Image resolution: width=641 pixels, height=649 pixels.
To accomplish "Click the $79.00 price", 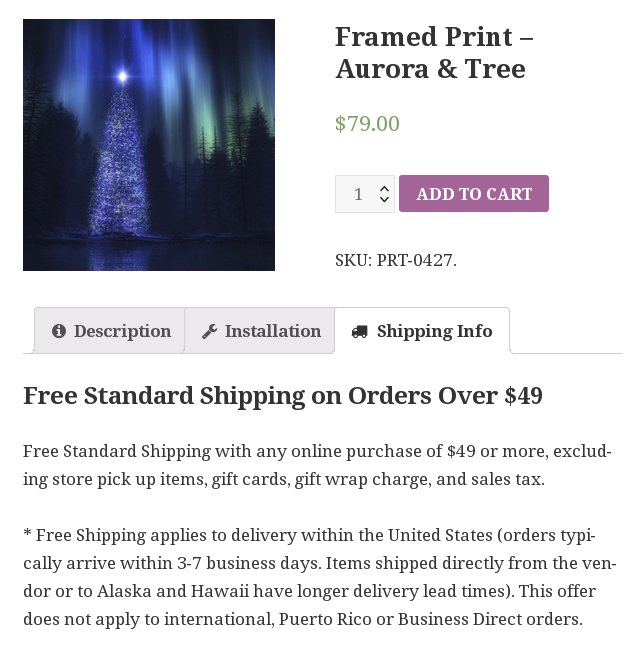I will (367, 123).
